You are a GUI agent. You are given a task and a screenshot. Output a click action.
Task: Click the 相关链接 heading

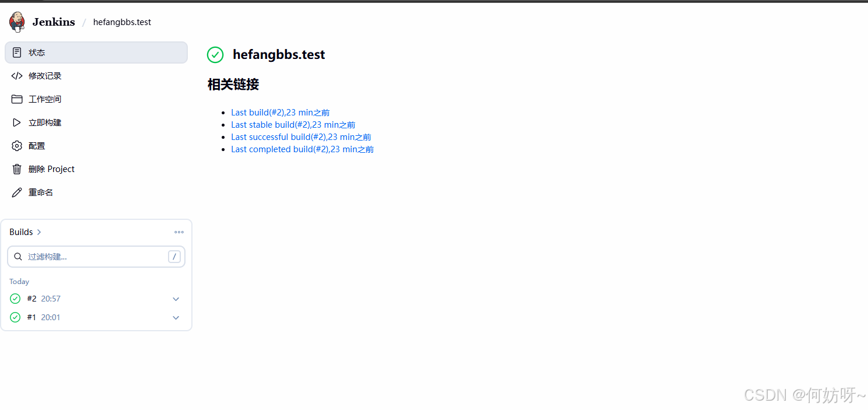tap(233, 85)
